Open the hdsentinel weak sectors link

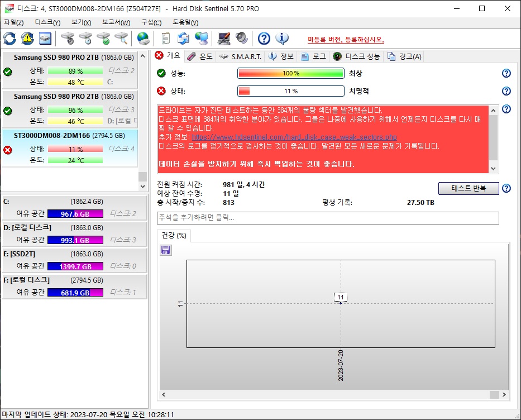pos(294,137)
